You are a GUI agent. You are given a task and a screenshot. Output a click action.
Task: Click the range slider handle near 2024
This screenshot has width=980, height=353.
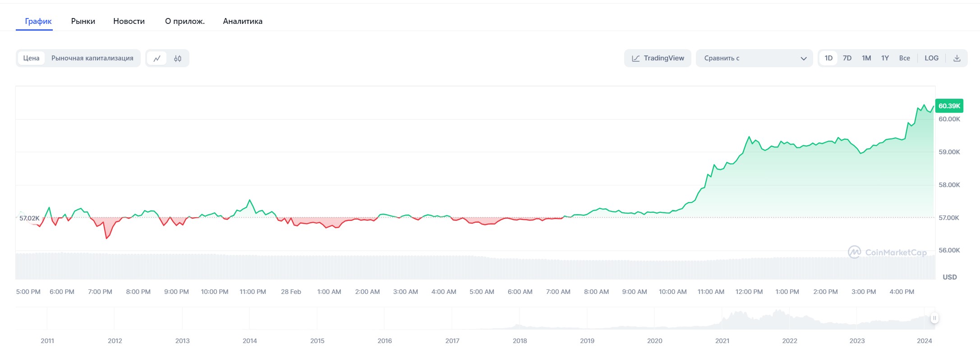[x=934, y=318]
